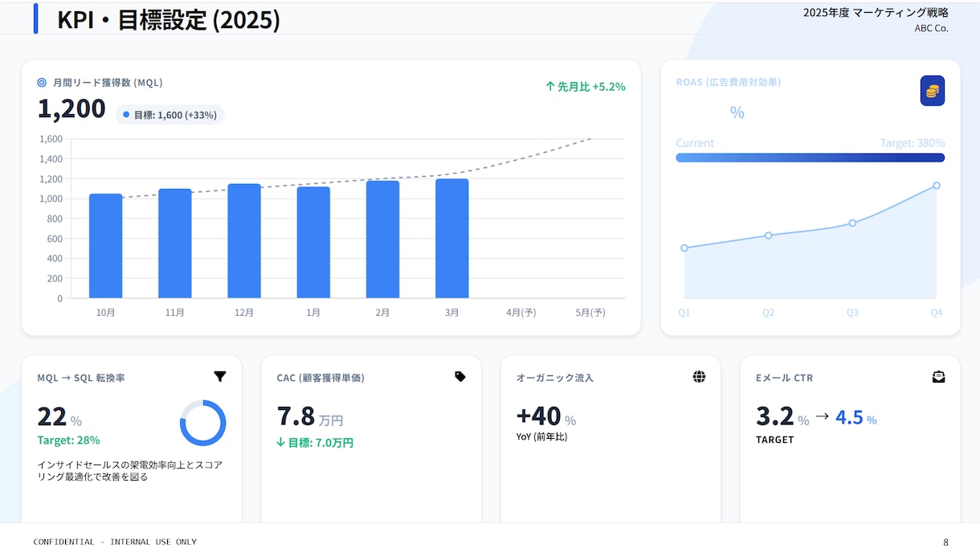The width and height of the screenshot is (980, 557).
Task: Select the 2月 bar in the chart
Action: 382,240
